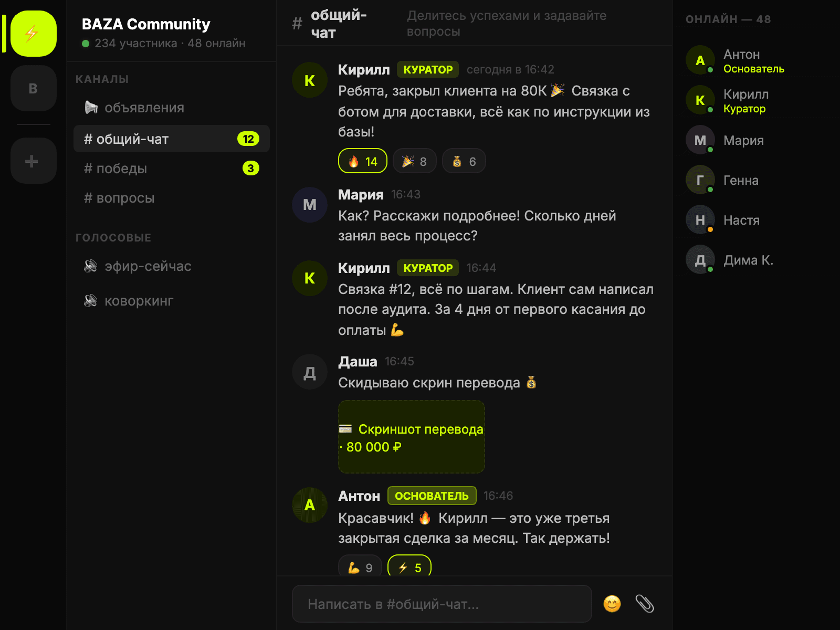Join the эфир-сейчас voice channel
The image size is (840, 630).
tap(172, 266)
